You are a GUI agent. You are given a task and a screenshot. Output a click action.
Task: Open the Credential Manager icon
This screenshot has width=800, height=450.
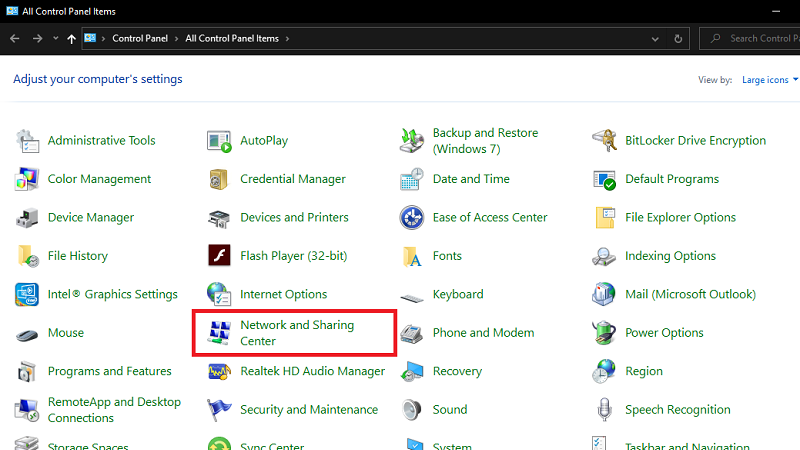(x=220, y=180)
